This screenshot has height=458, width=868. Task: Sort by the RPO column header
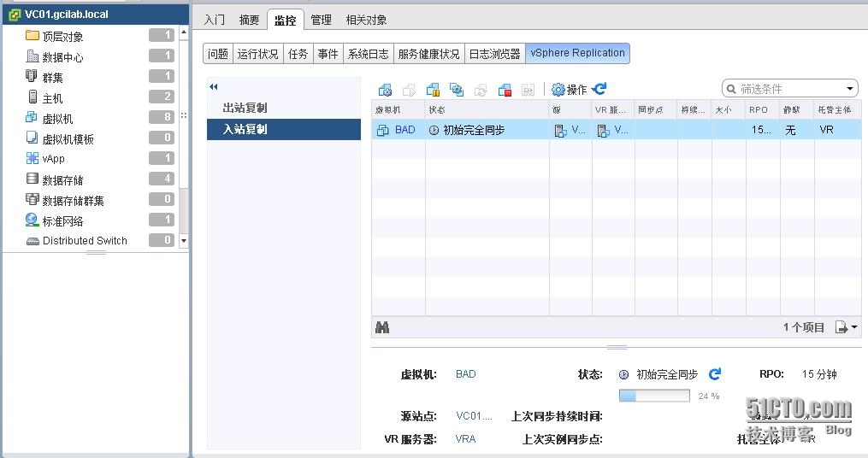763,110
